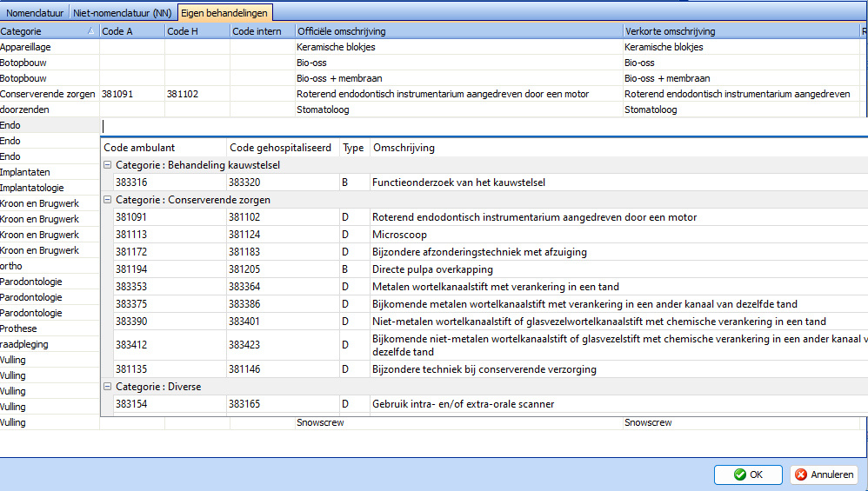Click the Bio-oss + membraan official description
This screenshot has width=868, height=491.
pyautogui.click(x=459, y=78)
